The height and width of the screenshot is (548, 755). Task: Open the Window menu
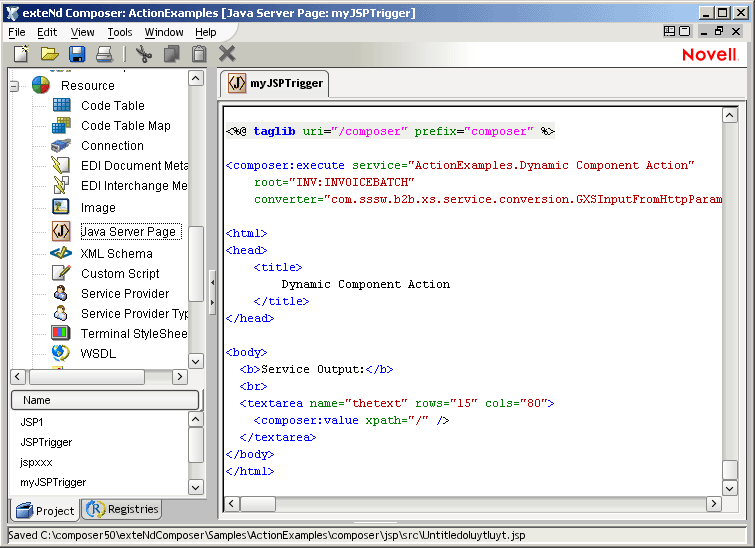pyautogui.click(x=163, y=32)
